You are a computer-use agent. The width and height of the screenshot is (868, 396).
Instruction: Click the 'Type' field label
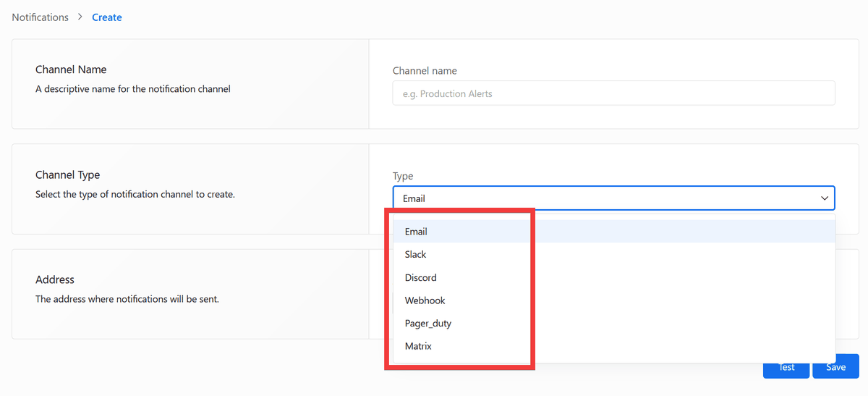pos(403,176)
